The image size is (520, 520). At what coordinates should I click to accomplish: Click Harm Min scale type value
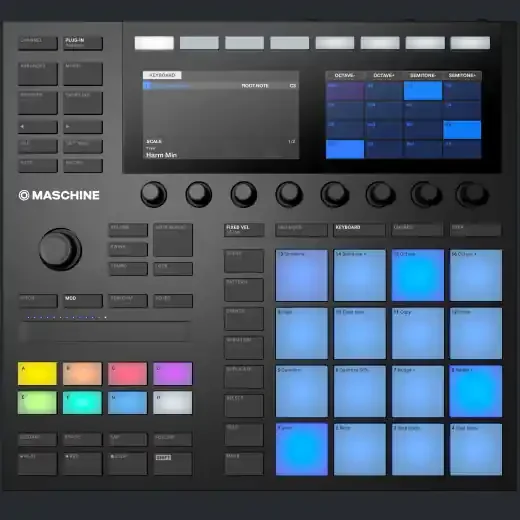(161, 155)
